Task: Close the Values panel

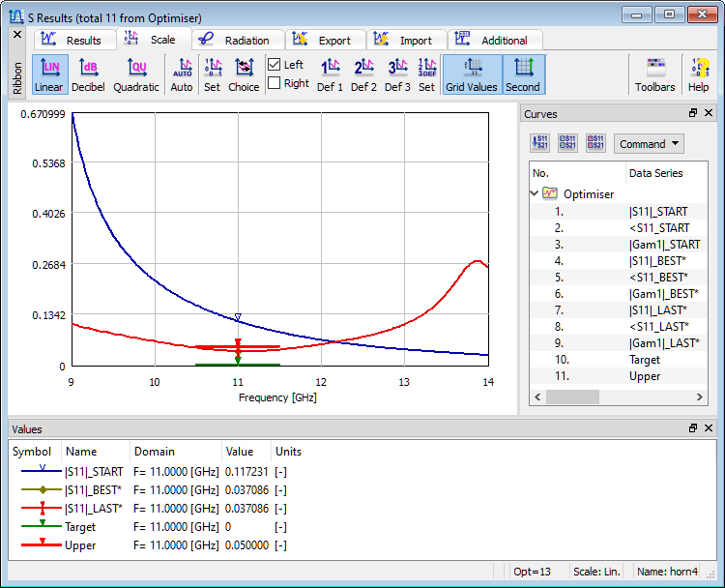Action: pos(709,427)
